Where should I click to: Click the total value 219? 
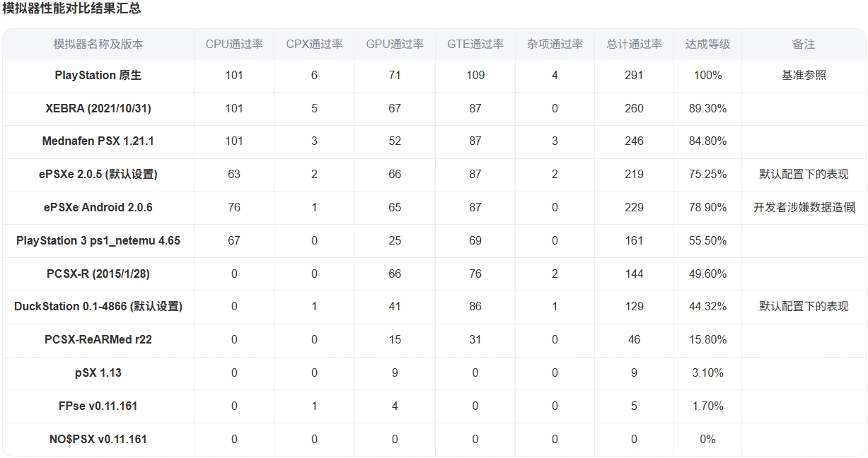pyautogui.click(x=635, y=174)
